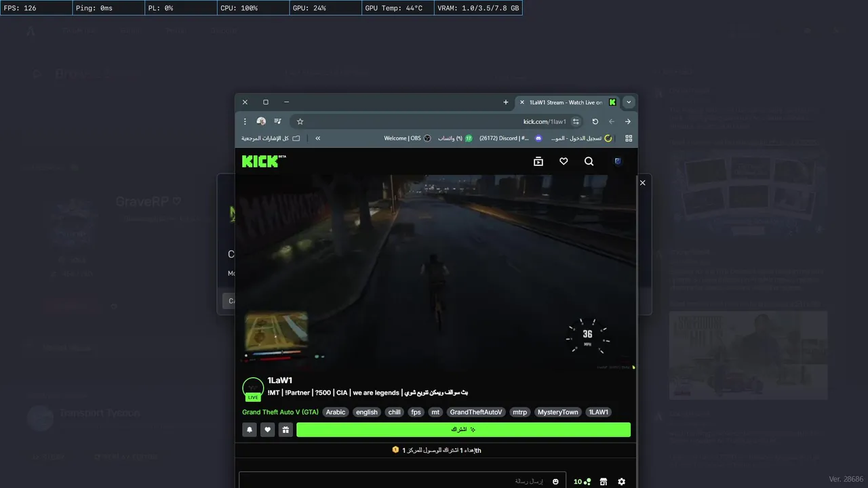Toggle the channel notification bell
Viewport: 868px width, 488px height.
click(x=250, y=430)
